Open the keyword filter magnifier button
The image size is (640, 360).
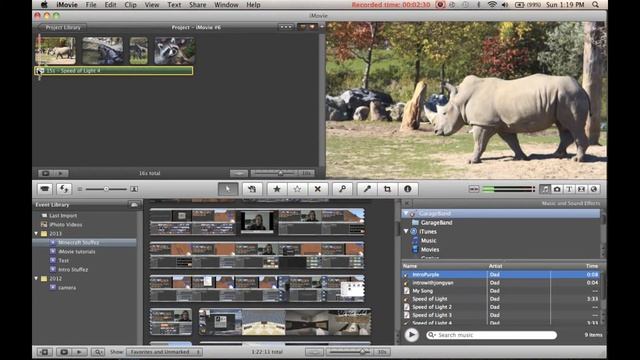[x=98, y=352]
